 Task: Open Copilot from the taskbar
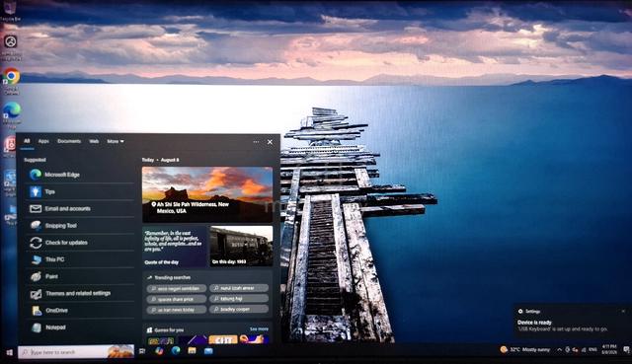[159, 351]
